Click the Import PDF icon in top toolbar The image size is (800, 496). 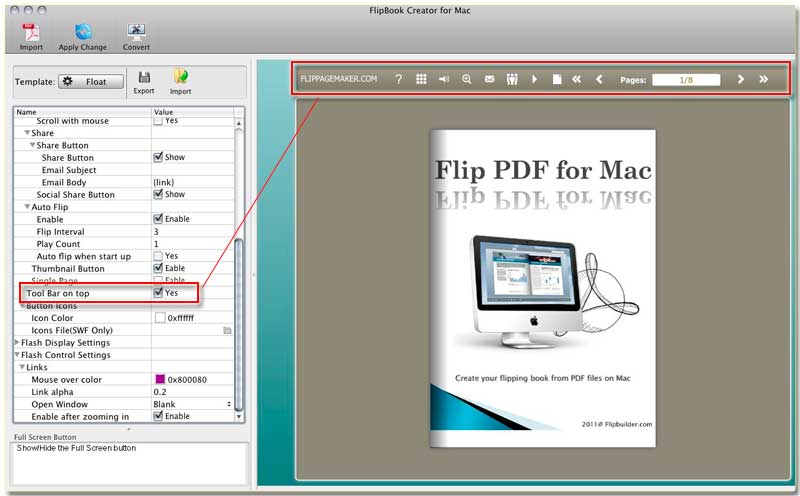[x=30, y=32]
